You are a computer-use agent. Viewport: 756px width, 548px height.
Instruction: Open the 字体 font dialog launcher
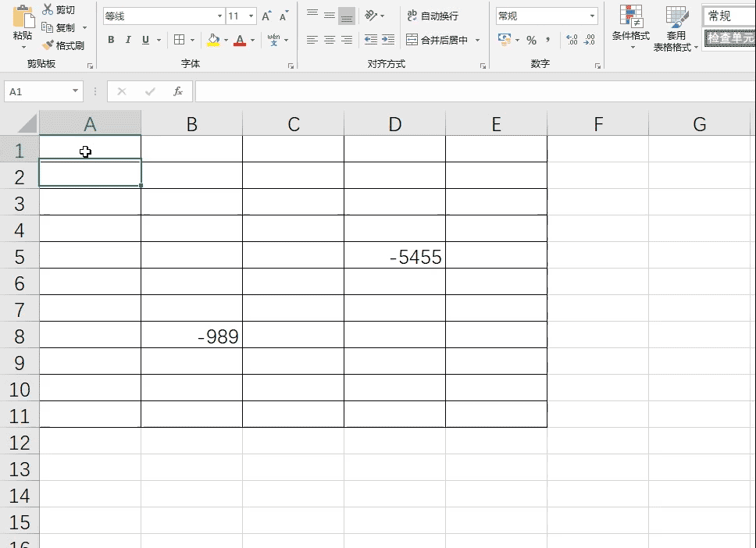coord(291,66)
